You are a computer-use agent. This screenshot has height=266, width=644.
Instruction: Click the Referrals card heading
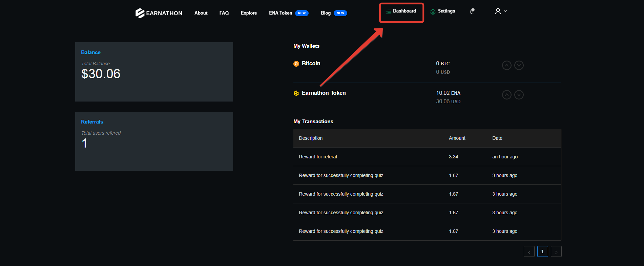click(92, 122)
